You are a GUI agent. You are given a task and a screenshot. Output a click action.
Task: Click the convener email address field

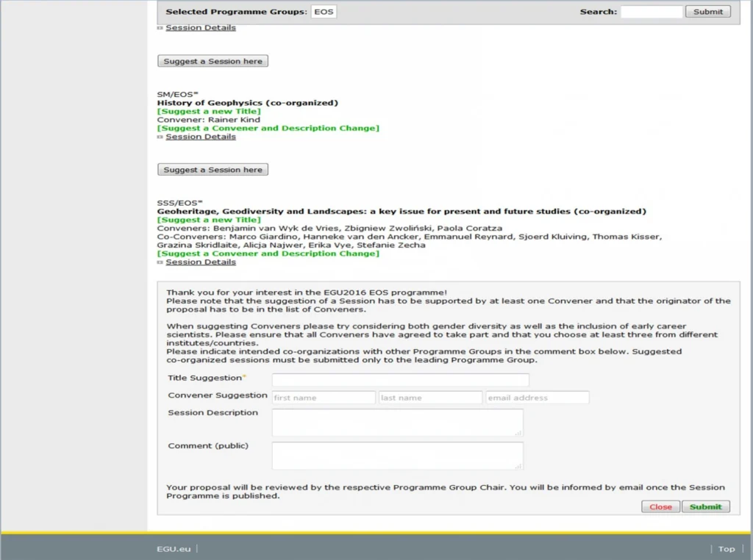pos(537,398)
